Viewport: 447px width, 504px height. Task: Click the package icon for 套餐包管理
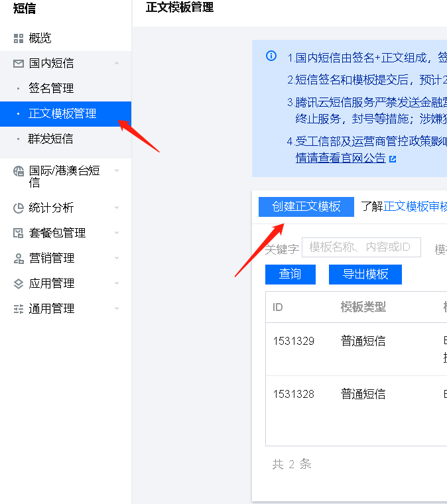[x=19, y=233]
